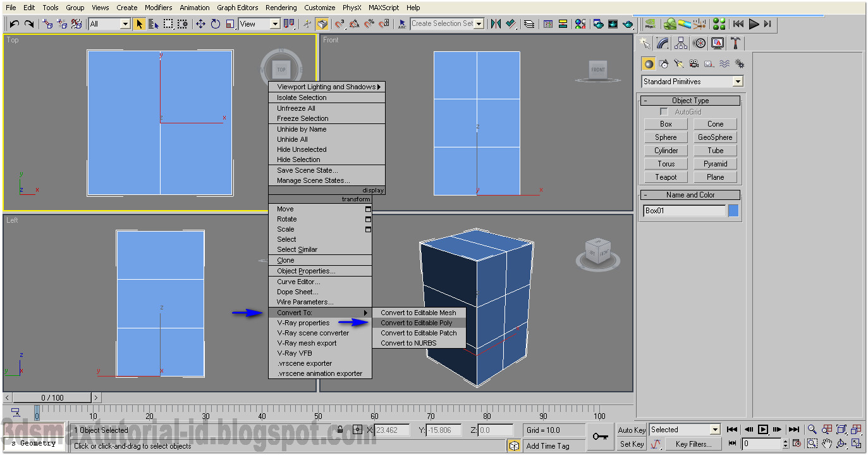
Task: Choose Convert to Editable Poly
Action: pos(420,323)
